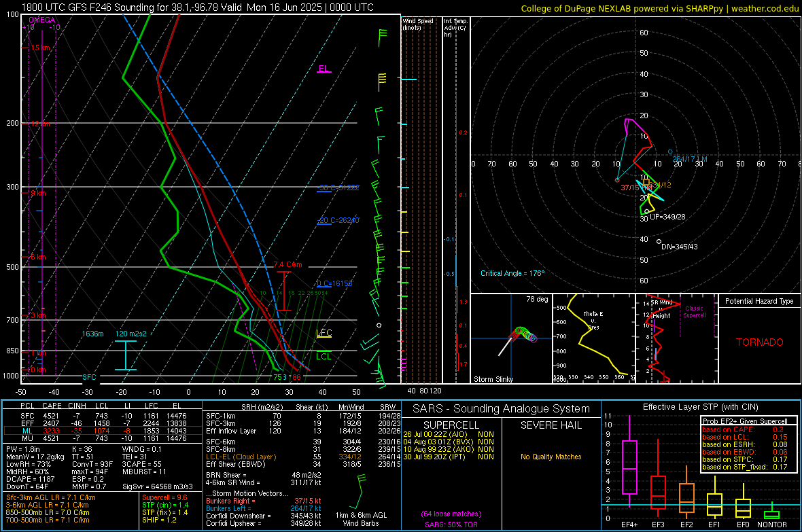Click the (64 loose matches) text
Screen dimensions: 802x532
(x=451, y=514)
